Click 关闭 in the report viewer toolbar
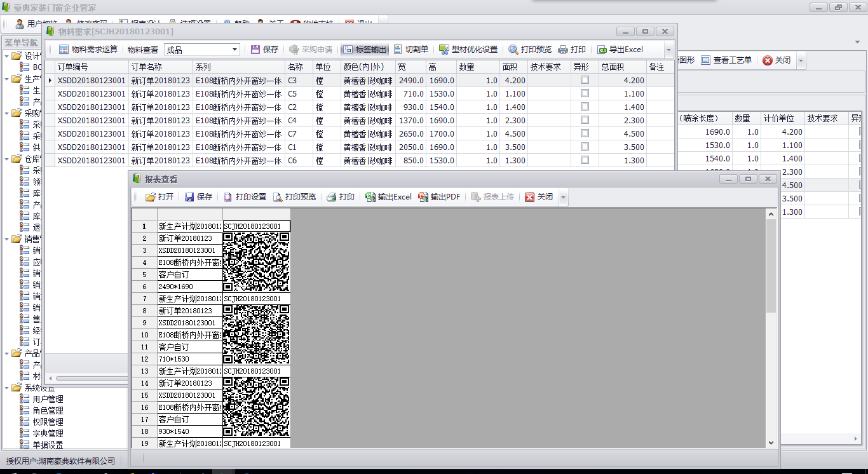Image resolution: width=868 pixels, height=474 pixels. point(539,197)
